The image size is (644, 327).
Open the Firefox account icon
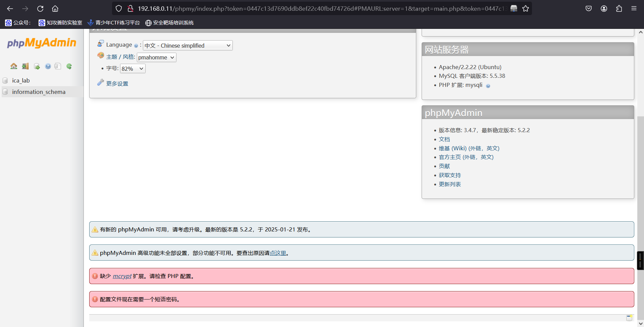coord(604,9)
